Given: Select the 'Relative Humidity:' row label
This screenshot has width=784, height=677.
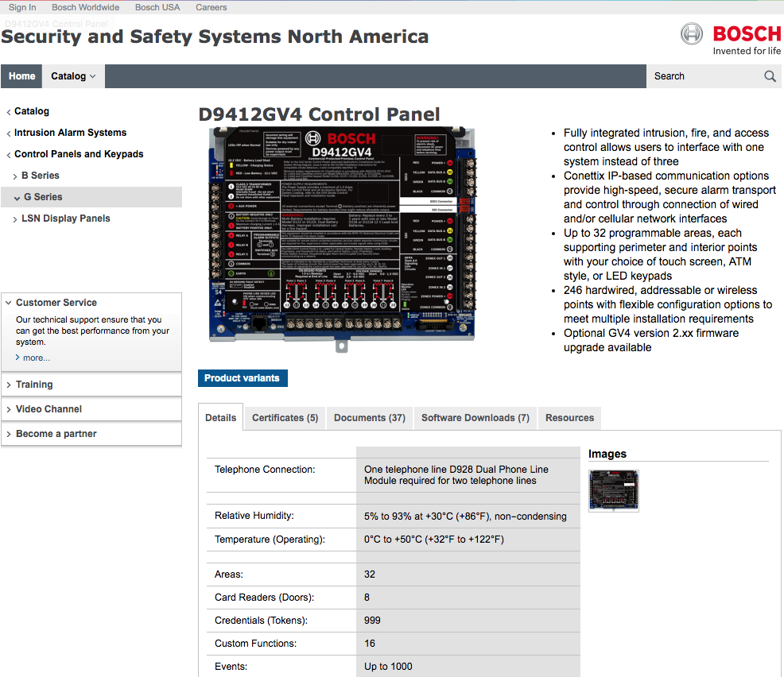Looking at the screenshot, I should (254, 516).
